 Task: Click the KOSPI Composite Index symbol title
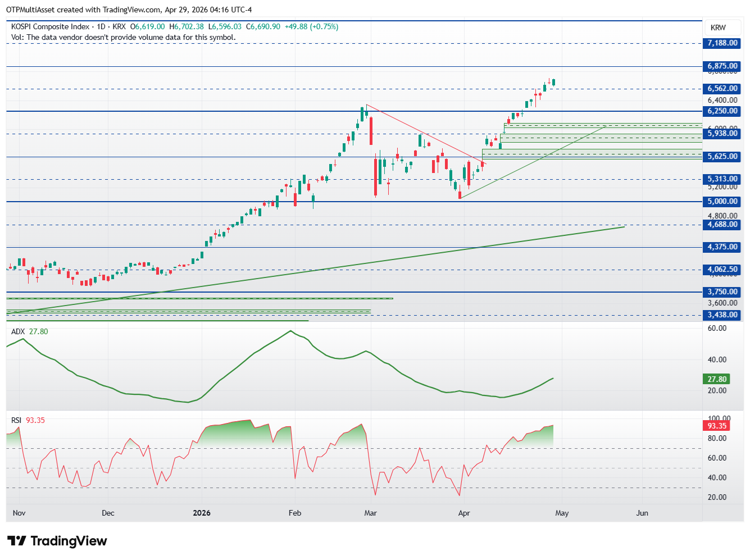click(x=50, y=26)
